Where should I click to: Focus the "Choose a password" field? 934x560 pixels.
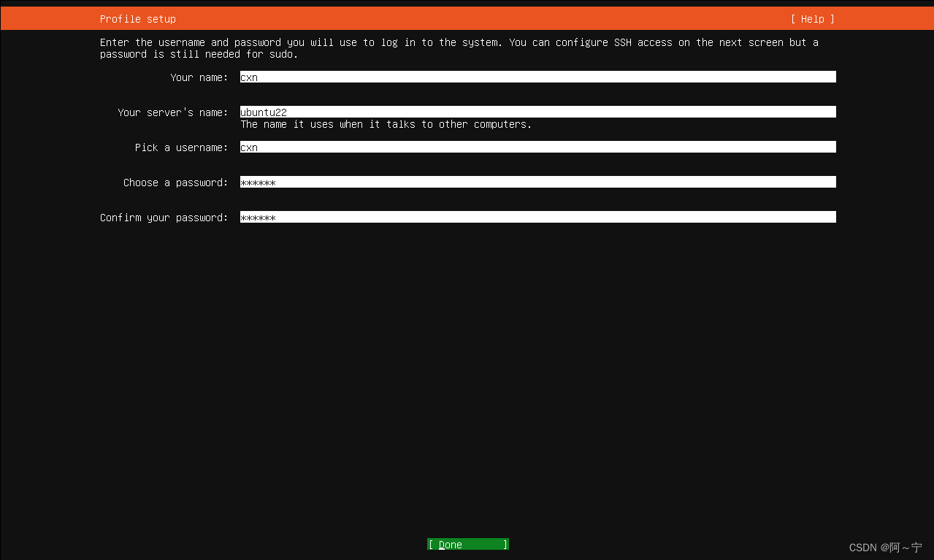pos(538,182)
